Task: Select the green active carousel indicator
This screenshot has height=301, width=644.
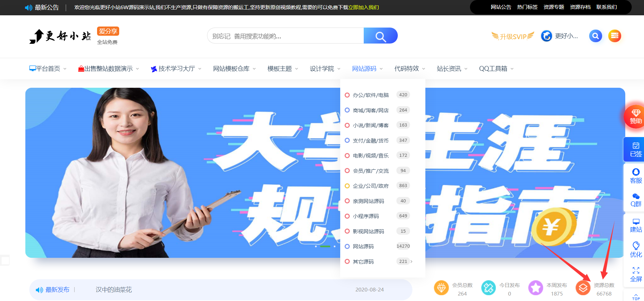Action: (325, 246)
